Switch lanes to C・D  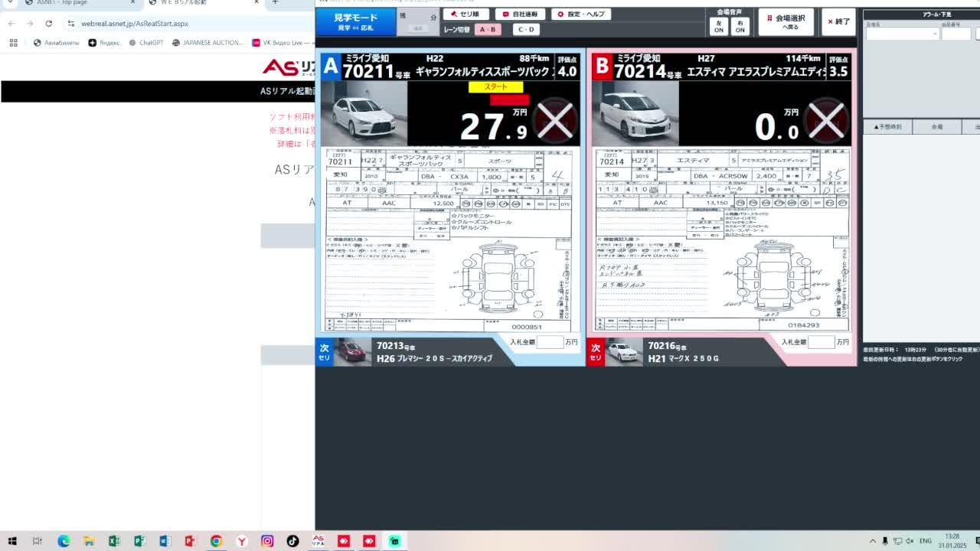coord(525,29)
